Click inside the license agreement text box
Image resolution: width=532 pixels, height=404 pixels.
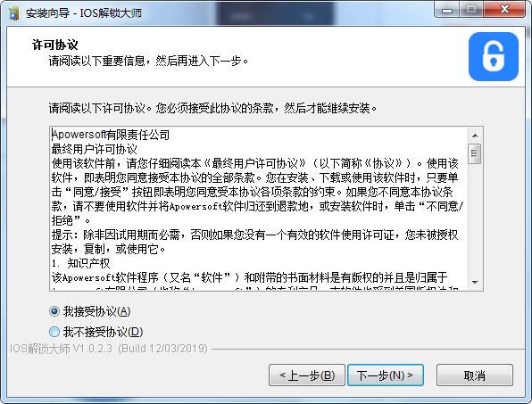point(259,209)
